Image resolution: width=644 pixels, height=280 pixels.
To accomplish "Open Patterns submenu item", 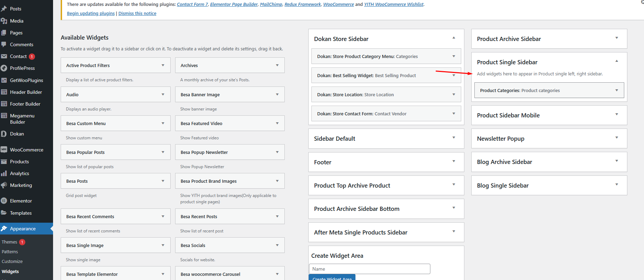I will pos(10,252).
